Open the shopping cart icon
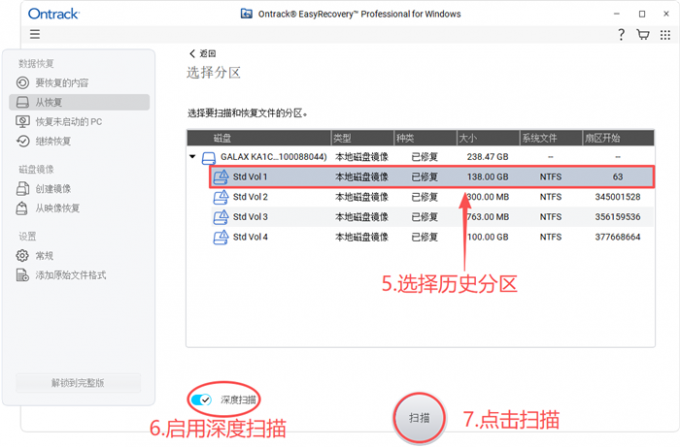 point(643,35)
